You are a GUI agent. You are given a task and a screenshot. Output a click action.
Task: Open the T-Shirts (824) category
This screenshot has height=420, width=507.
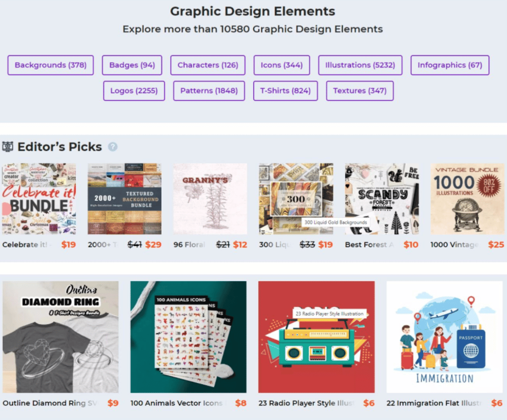click(x=285, y=91)
